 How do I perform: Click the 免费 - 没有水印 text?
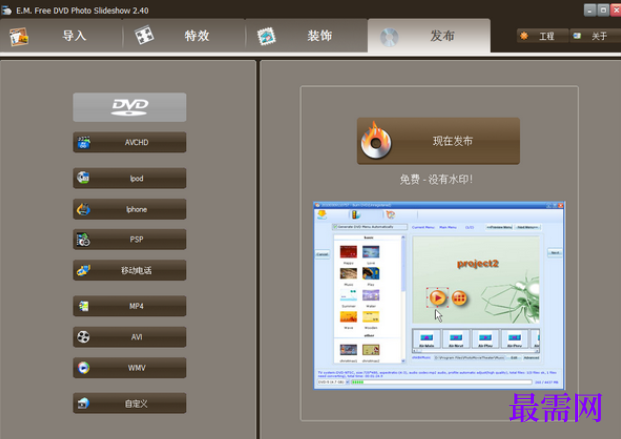tap(436, 179)
